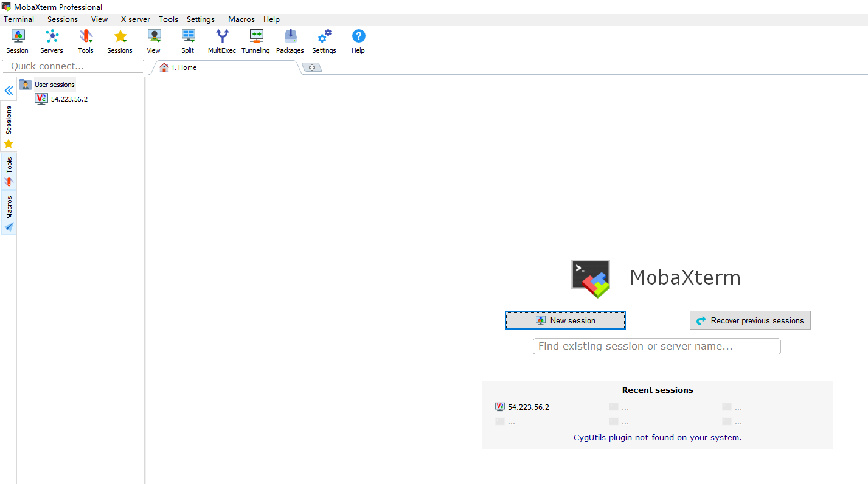Activate the MultiExec toolbar icon

(x=222, y=41)
